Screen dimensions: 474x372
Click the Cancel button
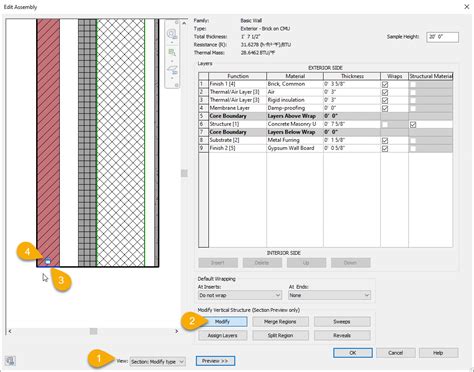click(x=396, y=353)
